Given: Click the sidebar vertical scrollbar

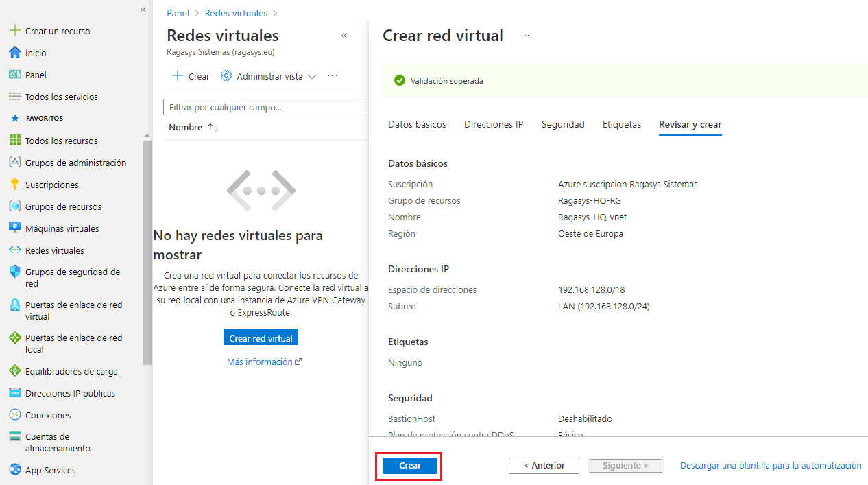Looking at the screenshot, I should [x=147, y=252].
